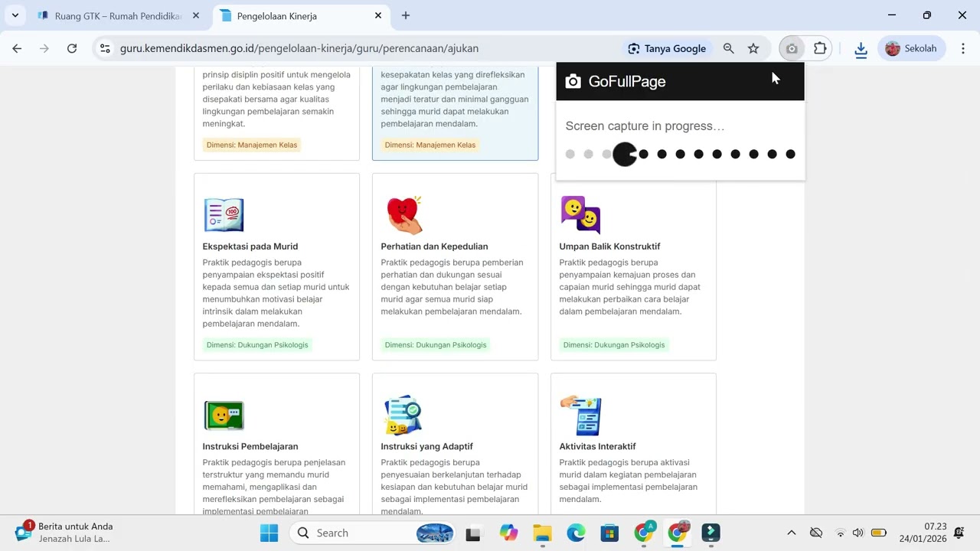Image resolution: width=980 pixels, height=551 pixels.
Task: Click the Instruksi Pembelajaran chalkboard icon
Action: click(x=224, y=415)
